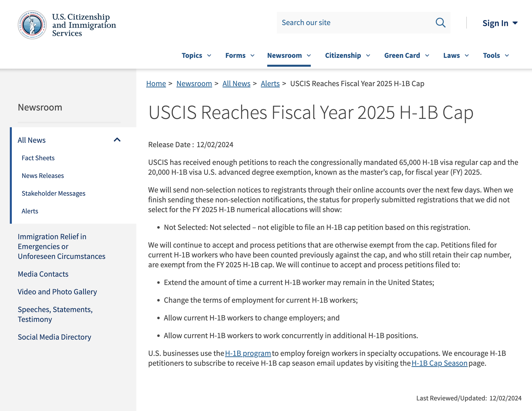Open the Sign In dropdown arrow

(515, 23)
